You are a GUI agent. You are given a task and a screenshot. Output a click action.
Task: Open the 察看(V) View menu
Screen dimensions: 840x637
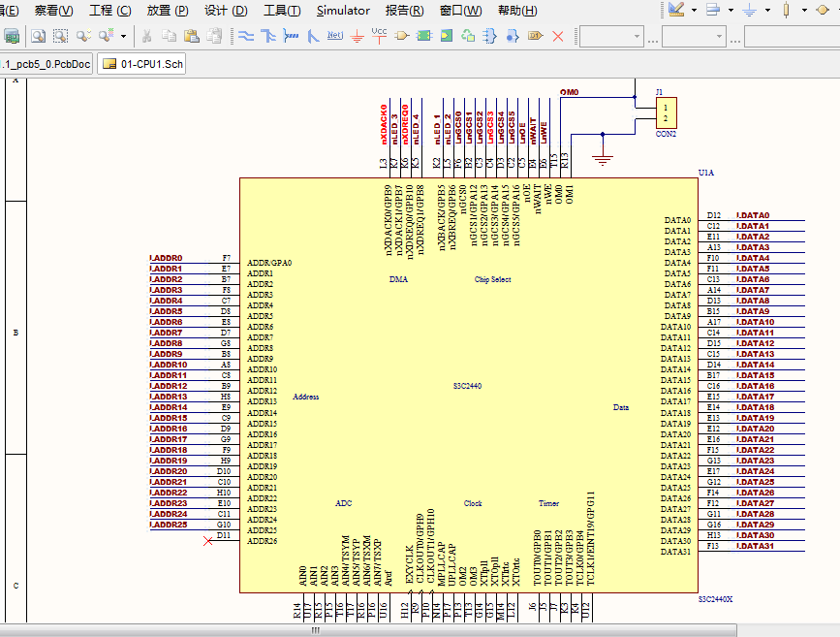pyautogui.click(x=53, y=11)
